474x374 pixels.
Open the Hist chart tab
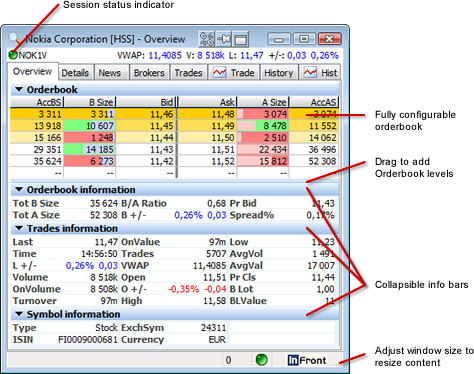[320, 72]
